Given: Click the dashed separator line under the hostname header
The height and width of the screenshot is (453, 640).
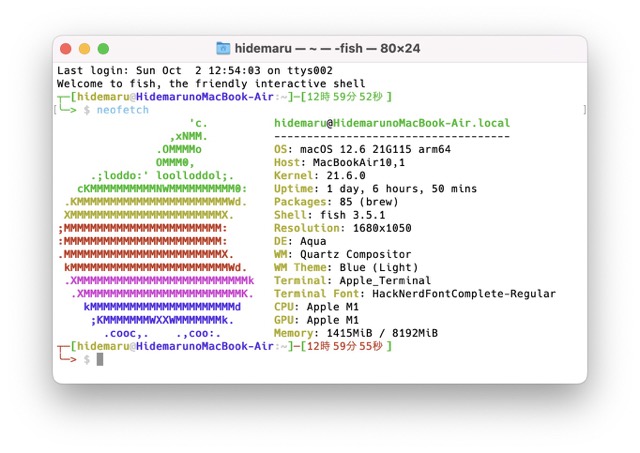Looking at the screenshot, I should (x=392, y=136).
